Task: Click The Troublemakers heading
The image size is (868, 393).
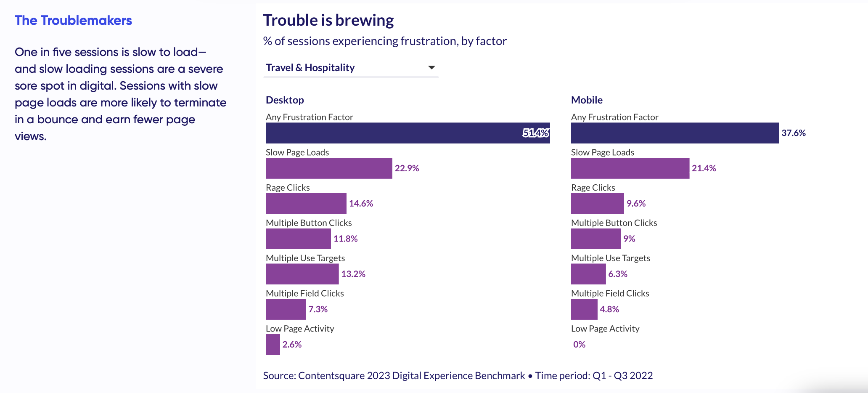Action: tap(73, 20)
